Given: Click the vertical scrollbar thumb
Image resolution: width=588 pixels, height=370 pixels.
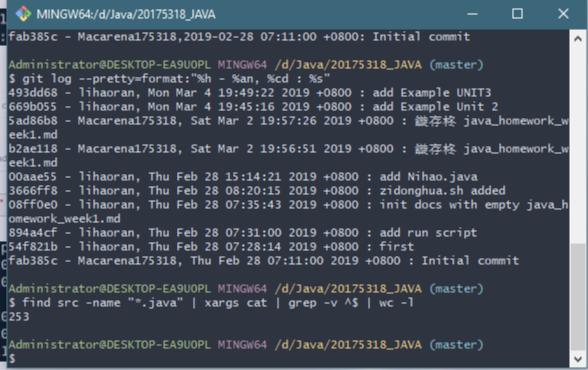Looking at the screenshot, I should [x=578, y=297].
